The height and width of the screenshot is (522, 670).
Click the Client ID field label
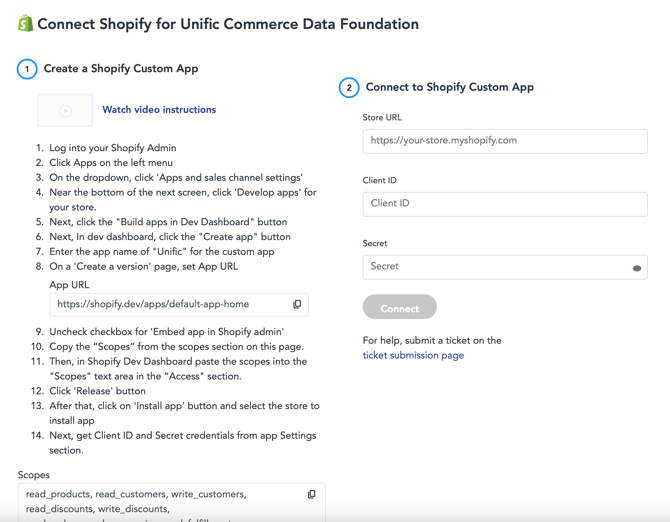click(379, 180)
